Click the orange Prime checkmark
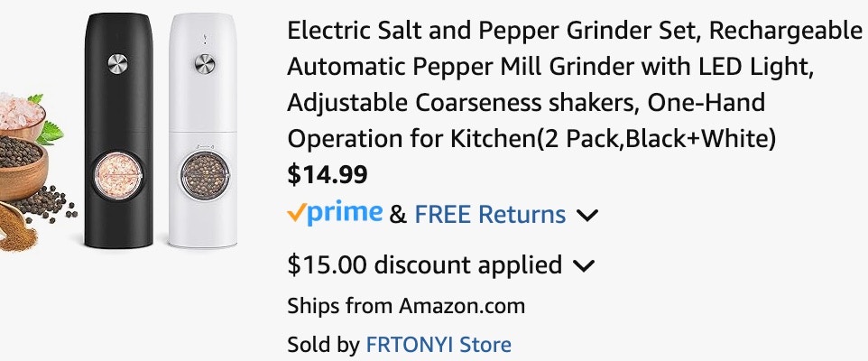 (x=296, y=214)
